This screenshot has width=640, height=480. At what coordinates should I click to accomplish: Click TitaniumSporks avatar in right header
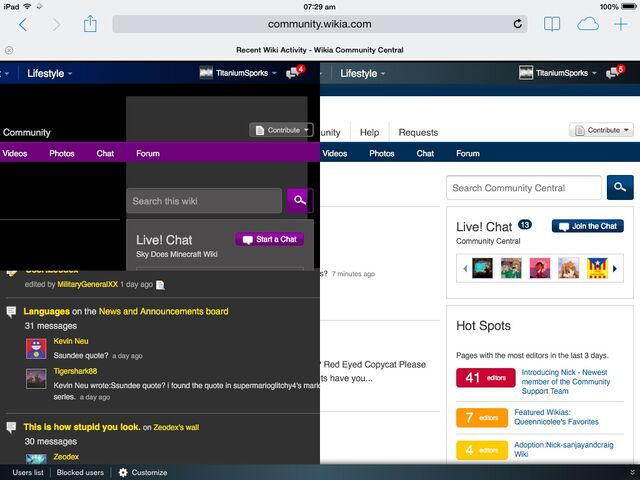click(x=526, y=73)
